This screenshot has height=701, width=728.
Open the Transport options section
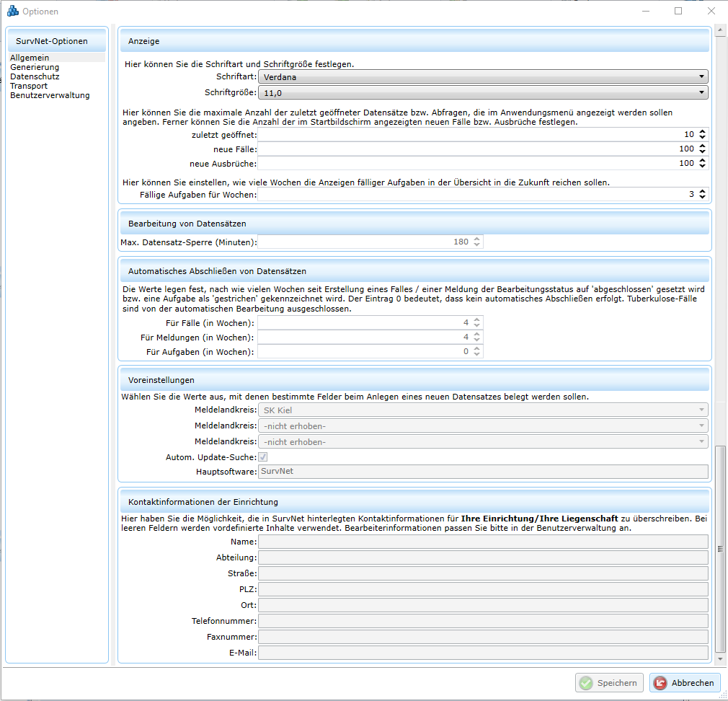pos(29,86)
